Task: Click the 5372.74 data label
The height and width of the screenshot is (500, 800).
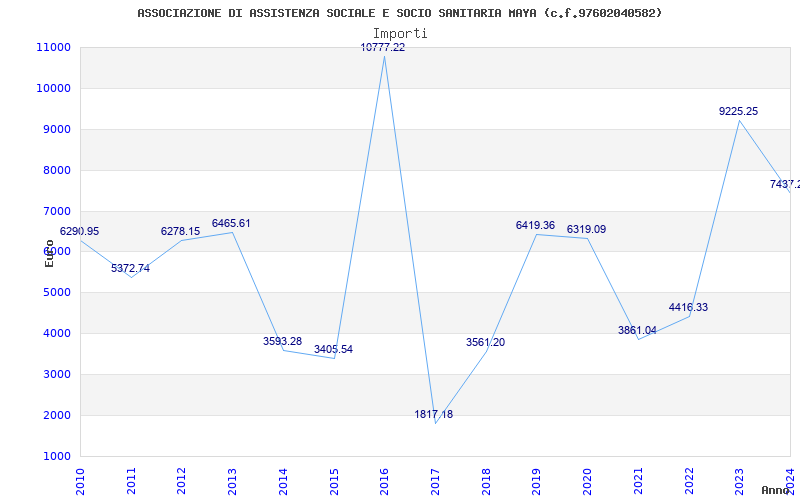Action: point(131,268)
